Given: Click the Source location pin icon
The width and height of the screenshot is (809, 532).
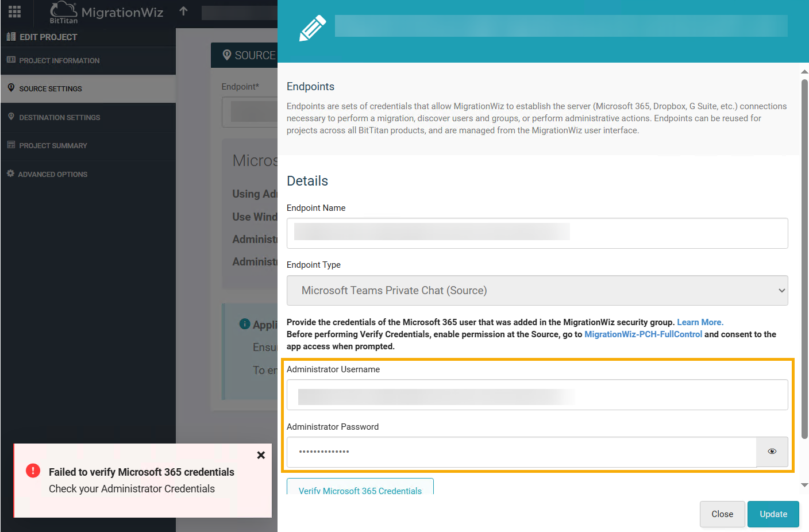Looking at the screenshot, I should [x=227, y=55].
